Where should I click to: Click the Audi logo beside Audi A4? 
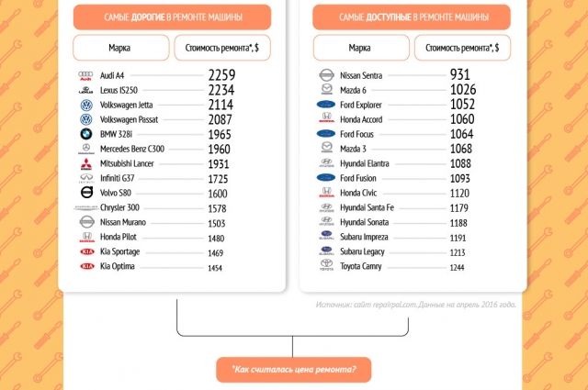click(x=86, y=76)
